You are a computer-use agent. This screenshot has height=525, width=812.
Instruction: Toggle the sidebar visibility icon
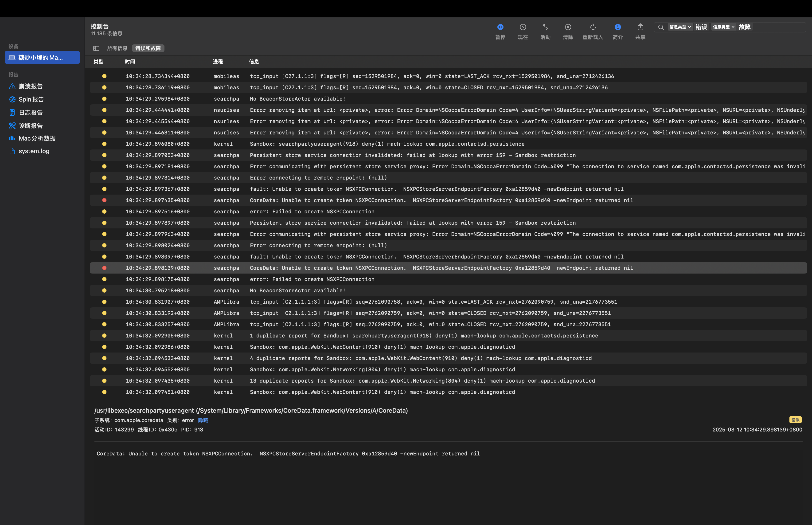(96, 48)
